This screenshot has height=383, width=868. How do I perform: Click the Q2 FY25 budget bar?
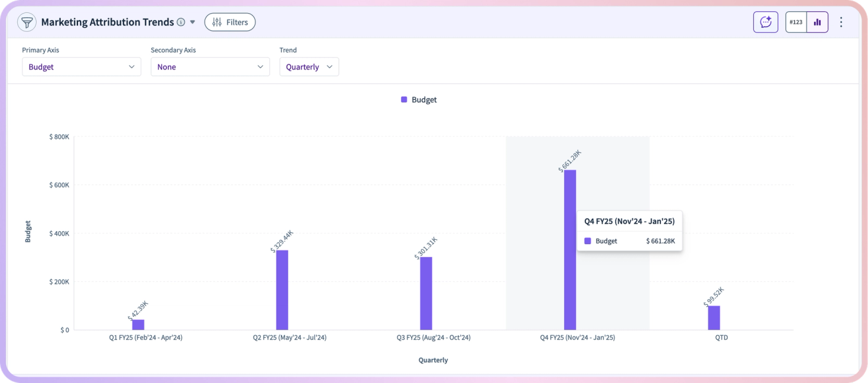click(x=282, y=290)
